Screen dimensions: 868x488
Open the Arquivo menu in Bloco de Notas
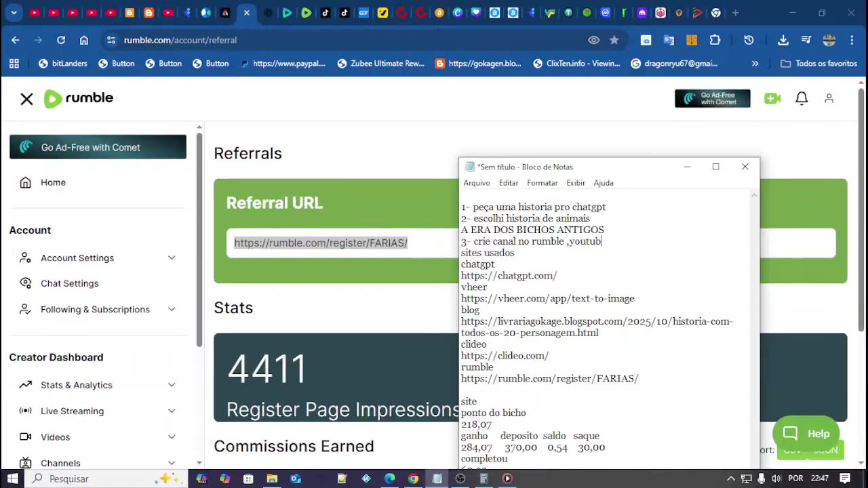coord(477,183)
